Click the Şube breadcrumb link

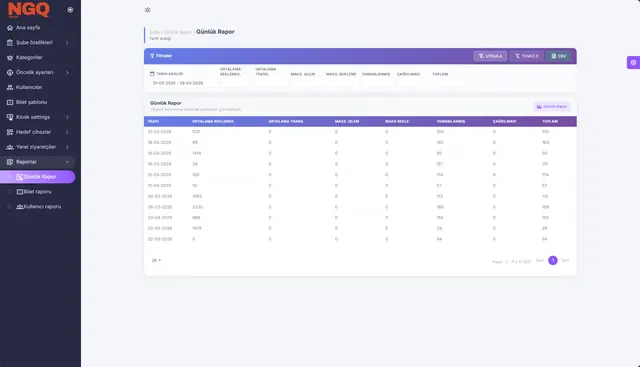click(155, 32)
